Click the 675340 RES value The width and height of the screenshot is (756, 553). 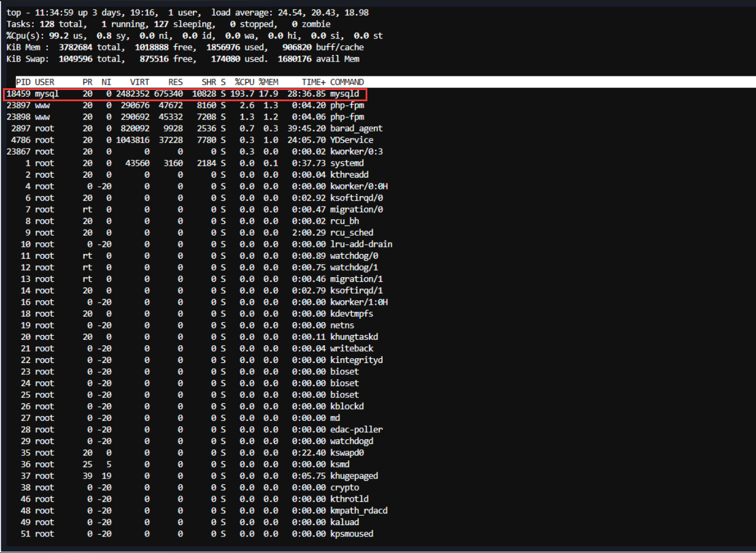(x=169, y=94)
